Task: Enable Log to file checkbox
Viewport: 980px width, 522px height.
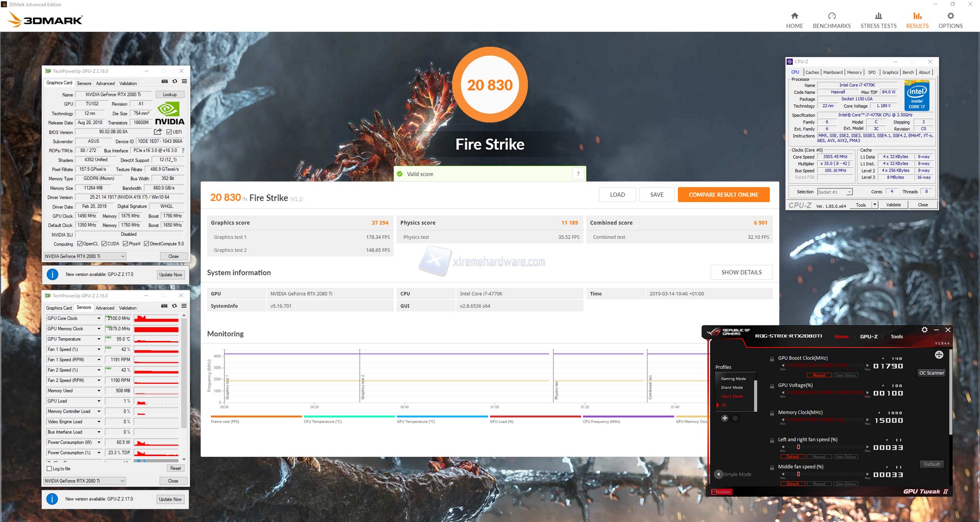Action: click(x=50, y=468)
